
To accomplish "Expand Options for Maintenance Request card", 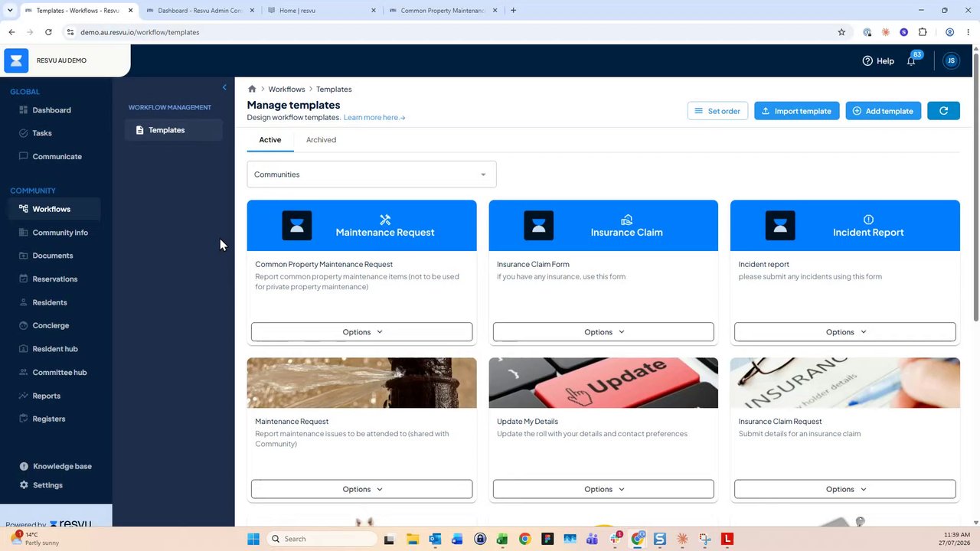I will pos(361,489).
